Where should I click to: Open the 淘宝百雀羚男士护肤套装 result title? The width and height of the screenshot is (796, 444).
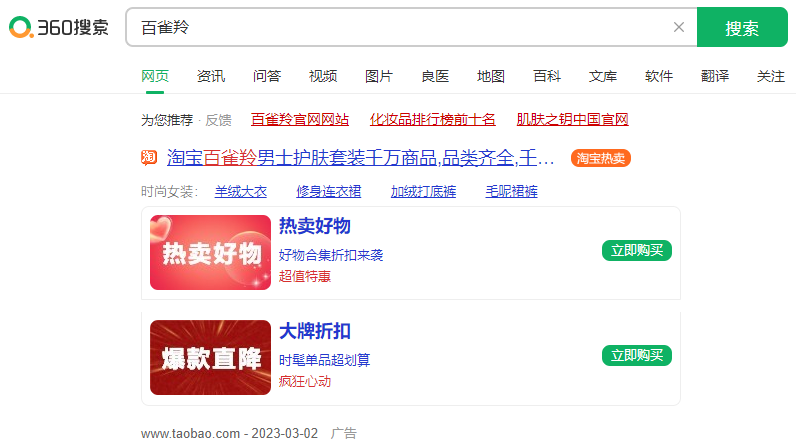pos(360,158)
